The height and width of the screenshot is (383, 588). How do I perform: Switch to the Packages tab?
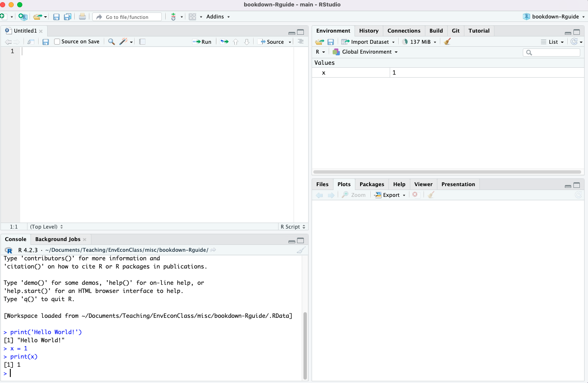click(372, 184)
